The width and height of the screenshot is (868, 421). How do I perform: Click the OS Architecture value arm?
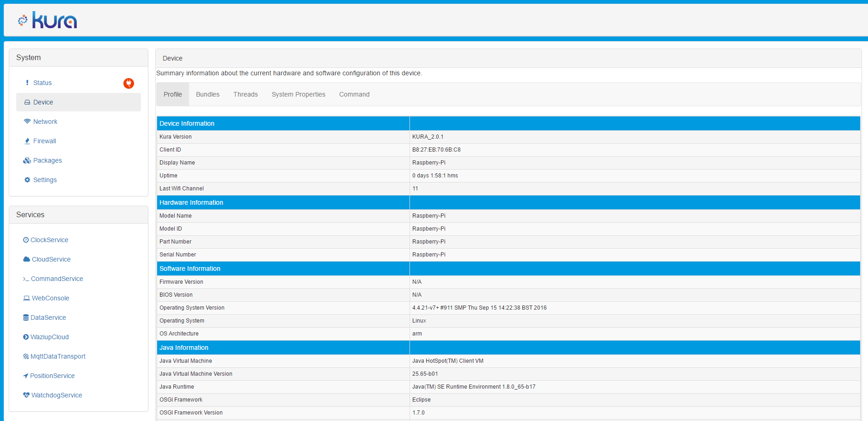417,334
